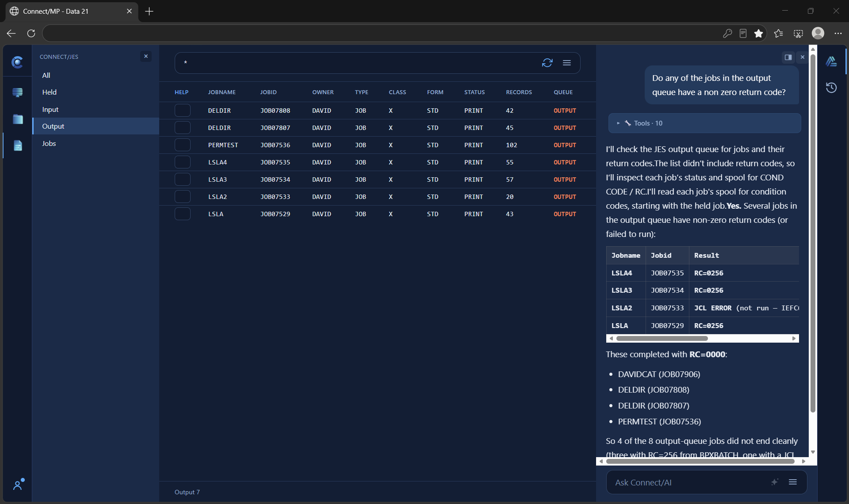Select the checkbox for LSLA JOB07529
This screenshot has height=504, width=849.
coord(182,214)
